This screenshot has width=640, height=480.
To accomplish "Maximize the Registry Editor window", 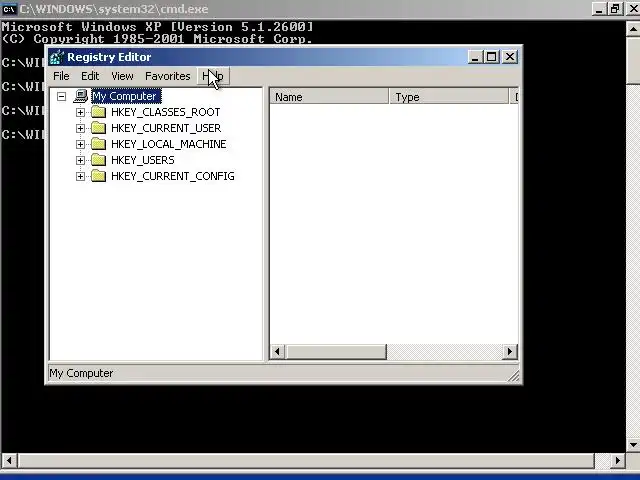I will [491, 57].
